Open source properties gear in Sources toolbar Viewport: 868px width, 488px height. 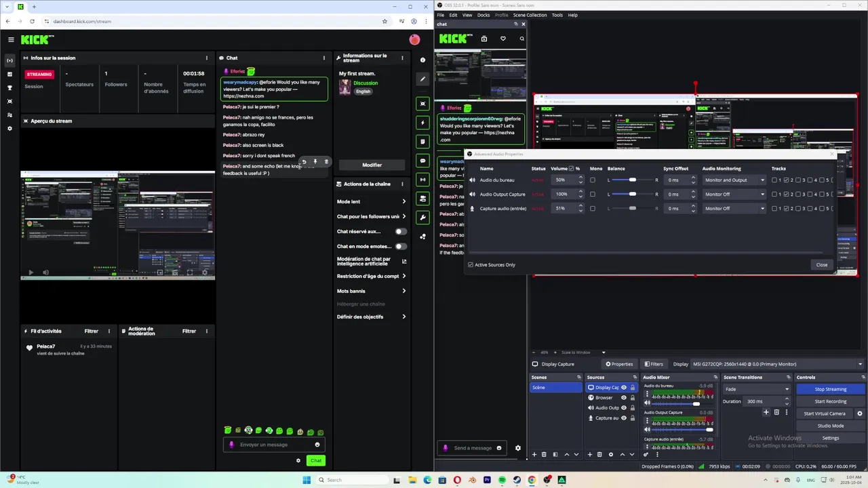[610, 454]
